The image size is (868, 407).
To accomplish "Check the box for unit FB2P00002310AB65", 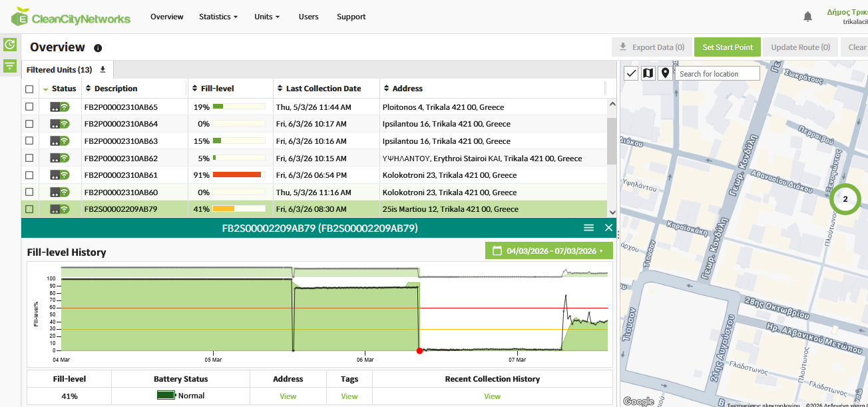I will 29,107.
